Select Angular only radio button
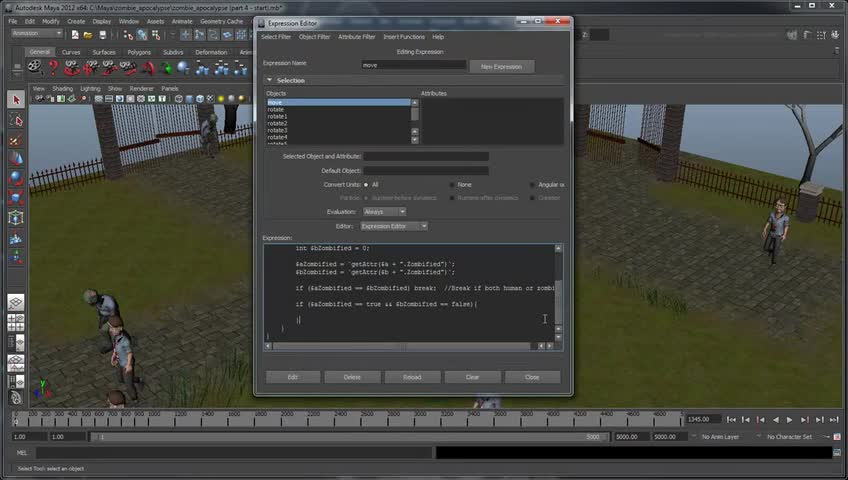848x480 pixels. [533, 185]
